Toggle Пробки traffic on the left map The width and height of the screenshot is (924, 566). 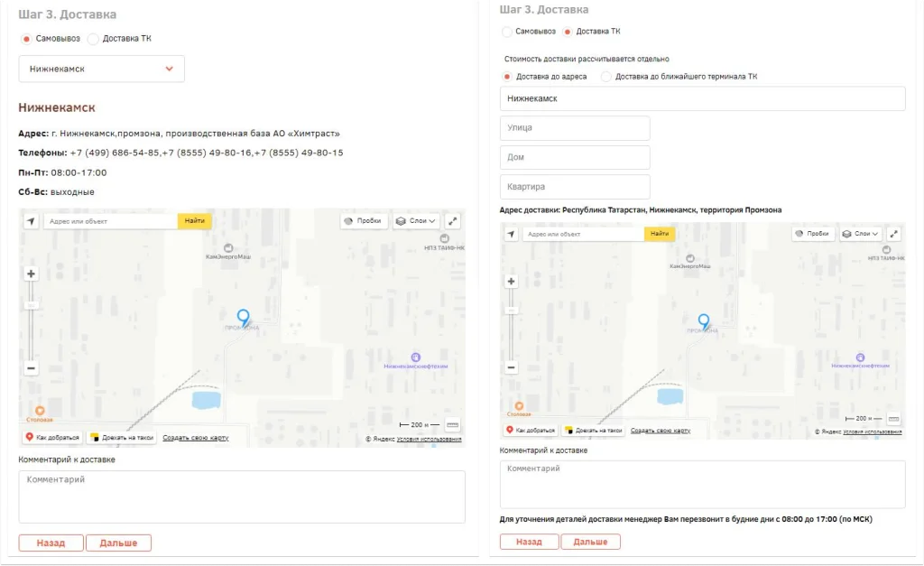pyautogui.click(x=363, y=221)
